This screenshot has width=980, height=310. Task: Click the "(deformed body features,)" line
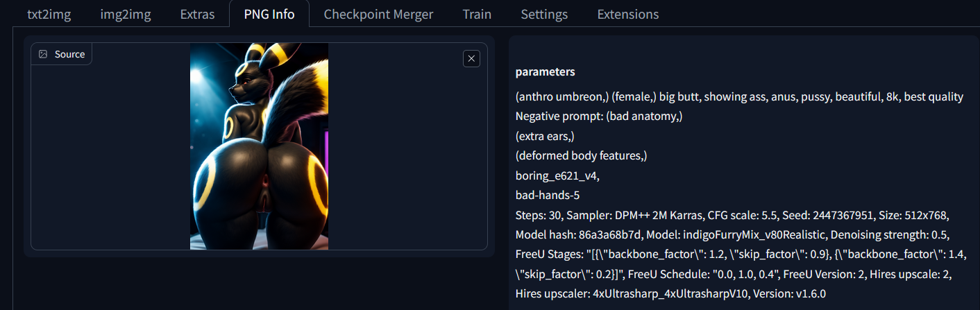click(581, 155)
